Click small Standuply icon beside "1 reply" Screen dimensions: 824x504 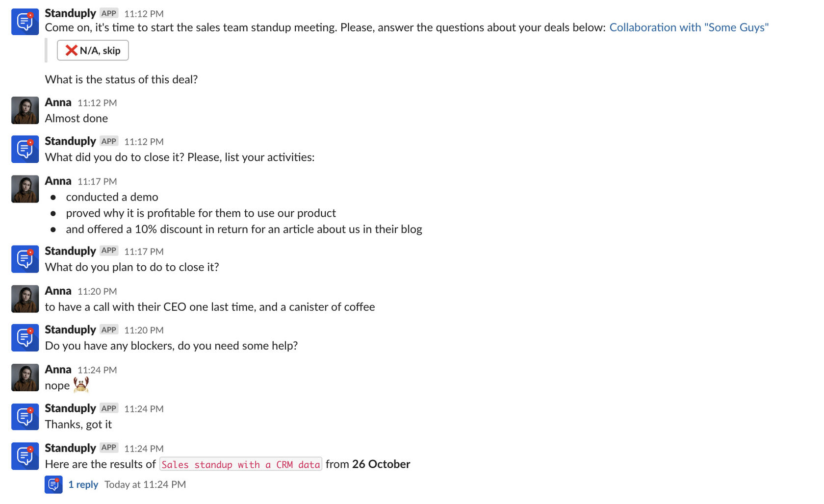point(53,484)
